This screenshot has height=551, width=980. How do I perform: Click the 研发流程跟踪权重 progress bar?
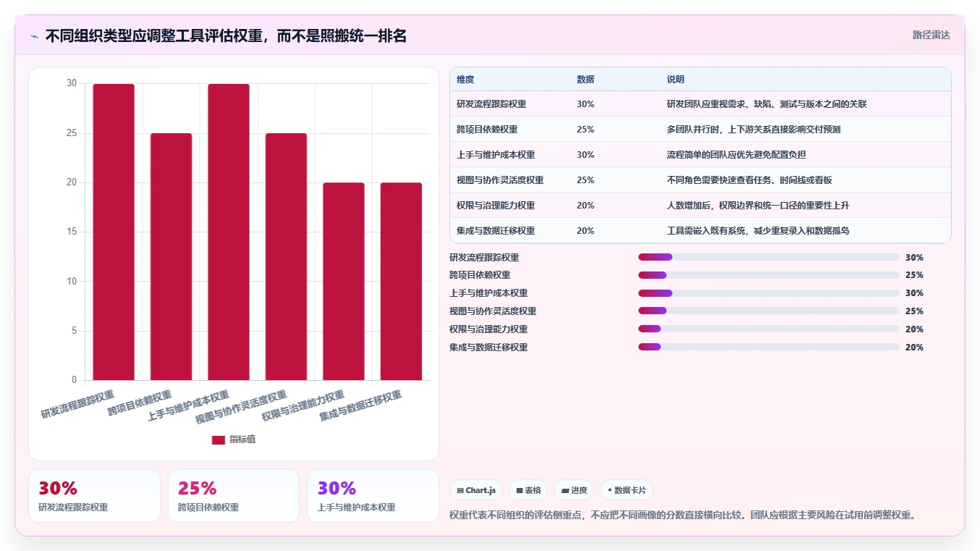tap(769, 257)
